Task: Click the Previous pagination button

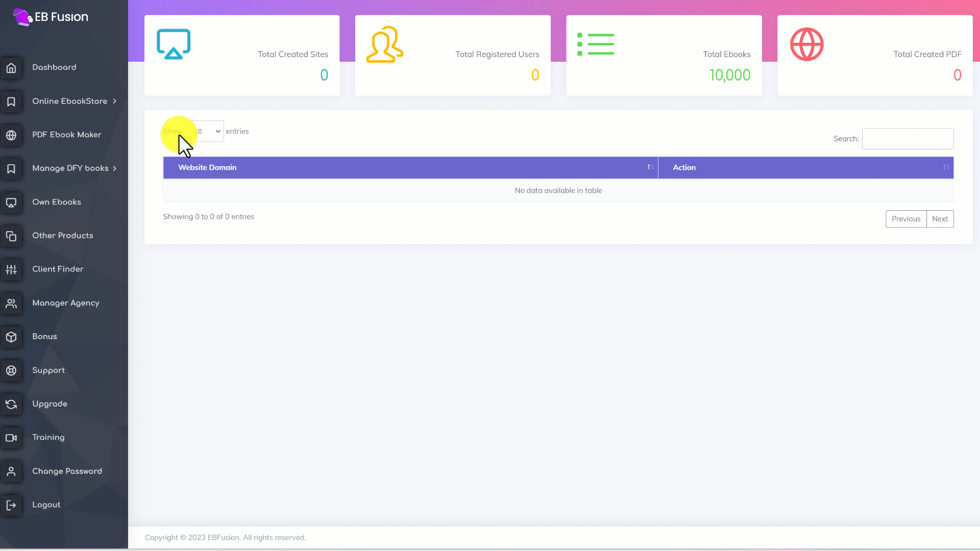Action: (906, 219)
